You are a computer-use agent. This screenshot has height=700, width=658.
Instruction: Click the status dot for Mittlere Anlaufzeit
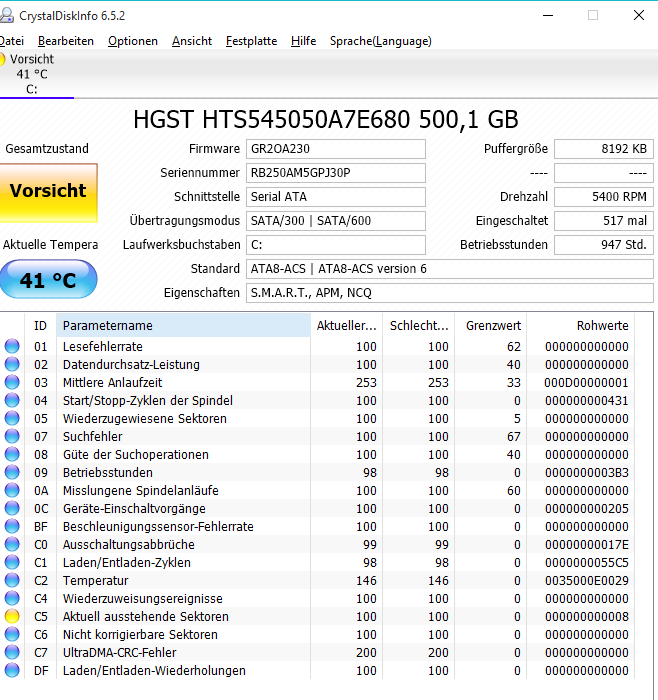pos(12,383)
